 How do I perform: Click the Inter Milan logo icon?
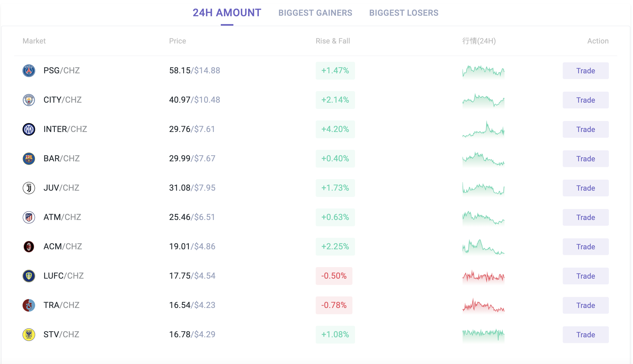click(x=29, y=129)
